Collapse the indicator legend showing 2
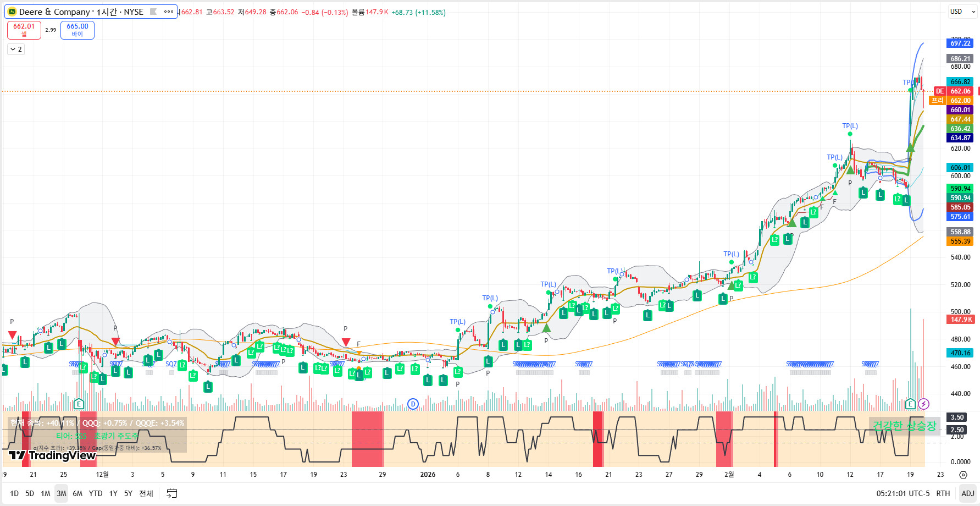Screen dimensions: 980x506 click(x=16, y=50)
